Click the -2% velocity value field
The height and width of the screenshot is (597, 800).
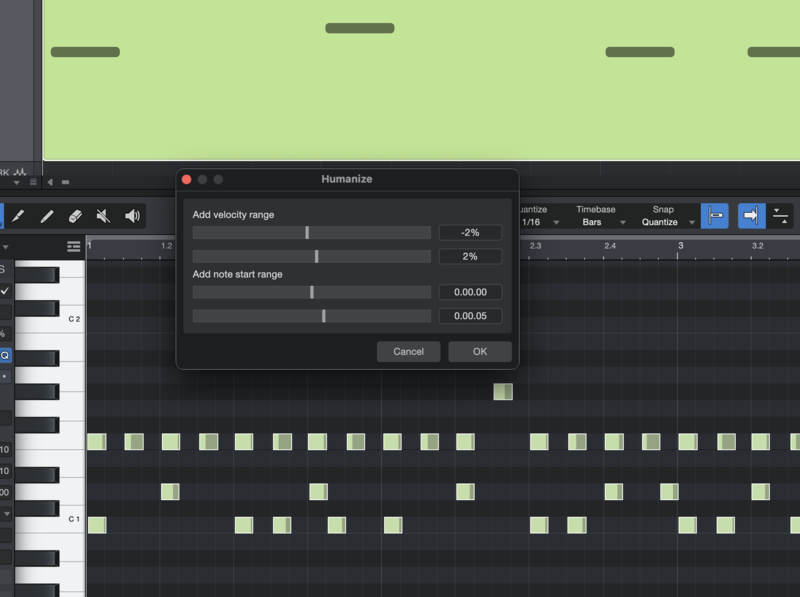tap(470, 232)
